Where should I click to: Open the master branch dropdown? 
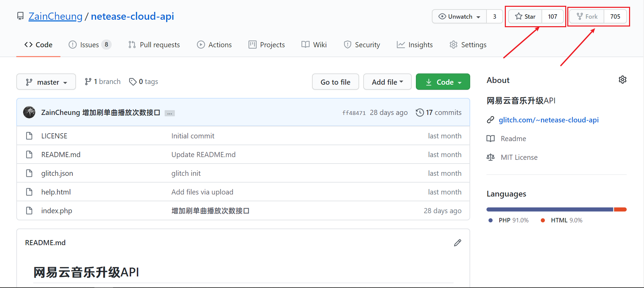(46, 82)
